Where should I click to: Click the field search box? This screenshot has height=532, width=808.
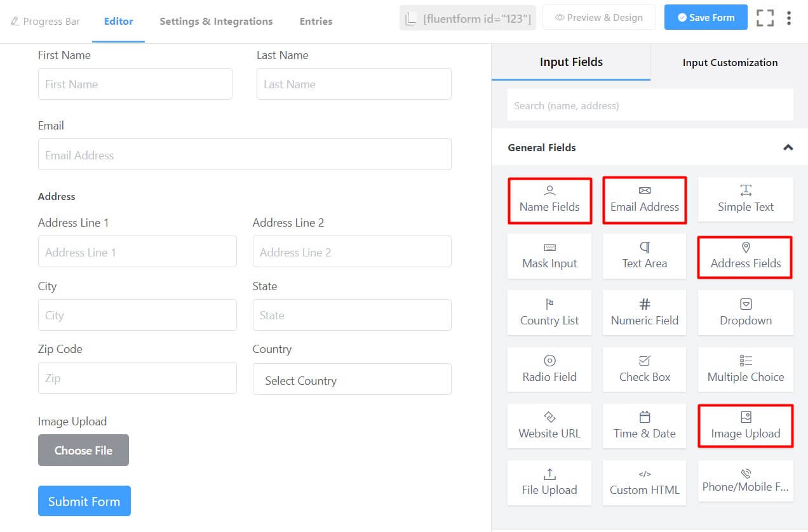649,105
